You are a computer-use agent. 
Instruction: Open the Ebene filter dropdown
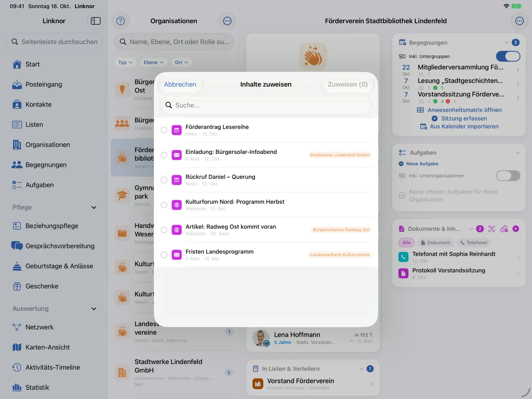point(154,62)
